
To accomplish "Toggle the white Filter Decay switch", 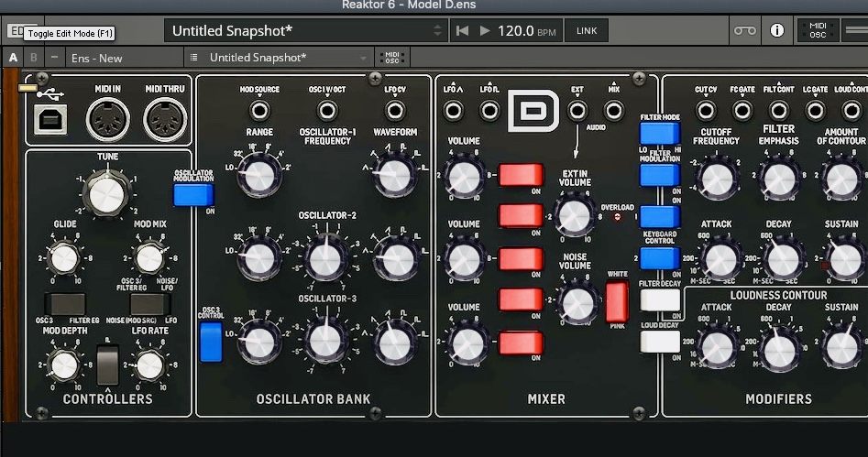I will [x=660, y=300].
